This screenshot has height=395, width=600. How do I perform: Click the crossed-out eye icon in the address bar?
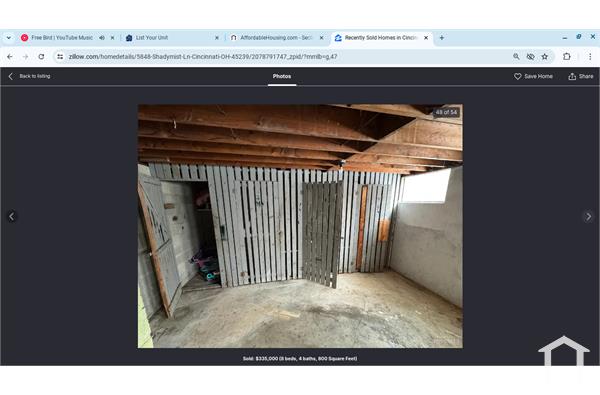point(530,57)
